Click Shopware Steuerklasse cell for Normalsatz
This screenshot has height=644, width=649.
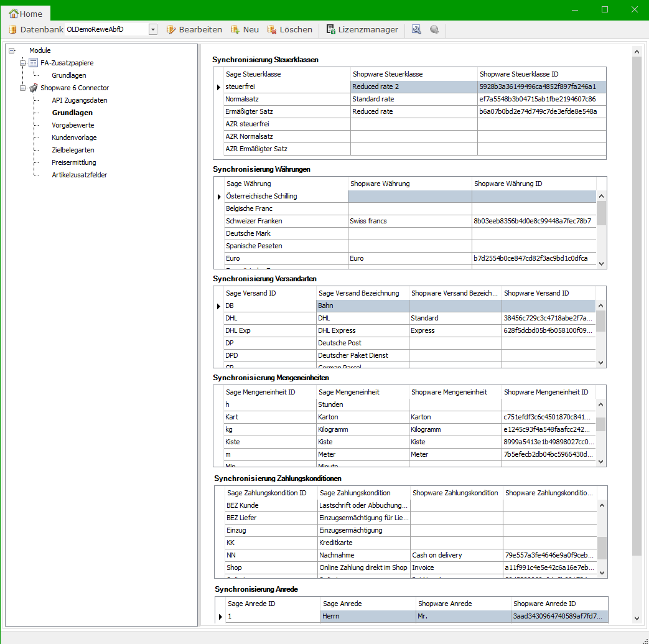coord(413,99)
